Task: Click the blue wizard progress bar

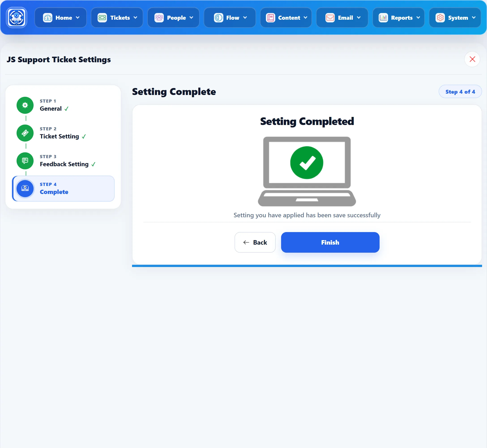Action: pyautogui.click(x=307, y=266)
